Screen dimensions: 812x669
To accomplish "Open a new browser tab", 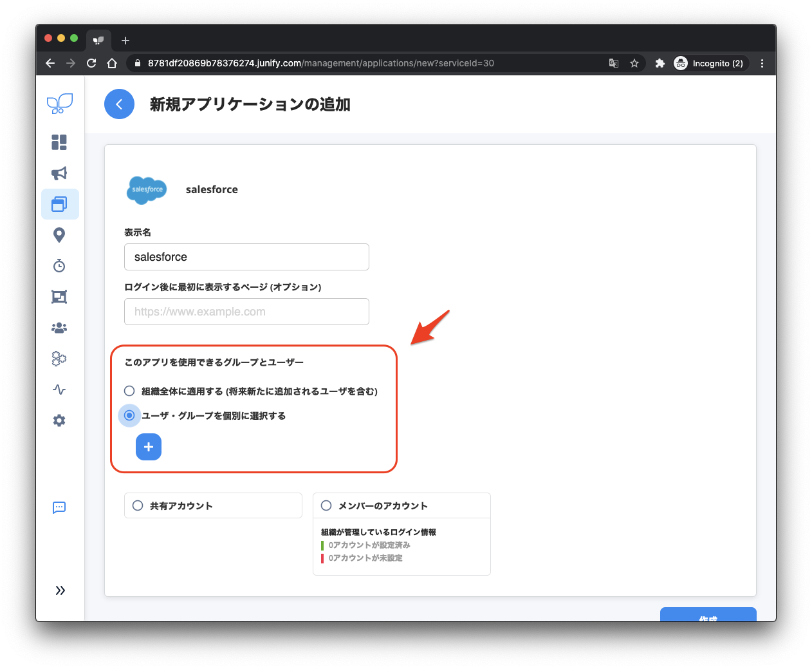I will (x=125, y=41).
